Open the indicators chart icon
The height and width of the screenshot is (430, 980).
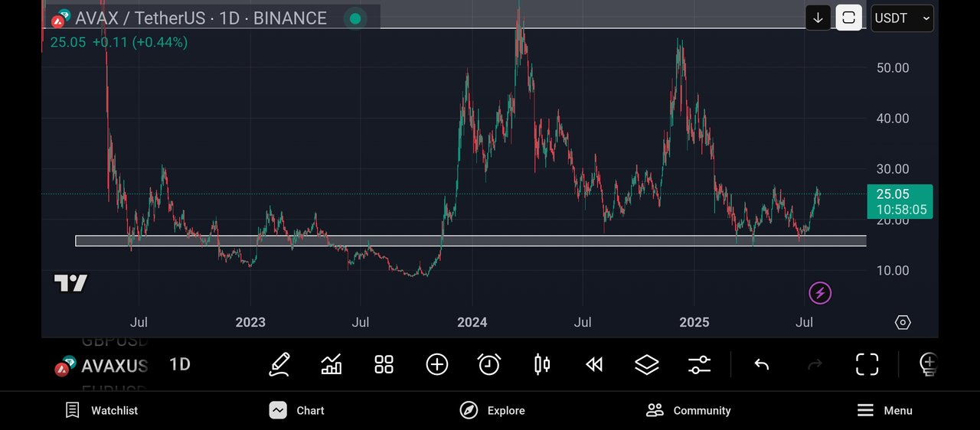(332, 364)
